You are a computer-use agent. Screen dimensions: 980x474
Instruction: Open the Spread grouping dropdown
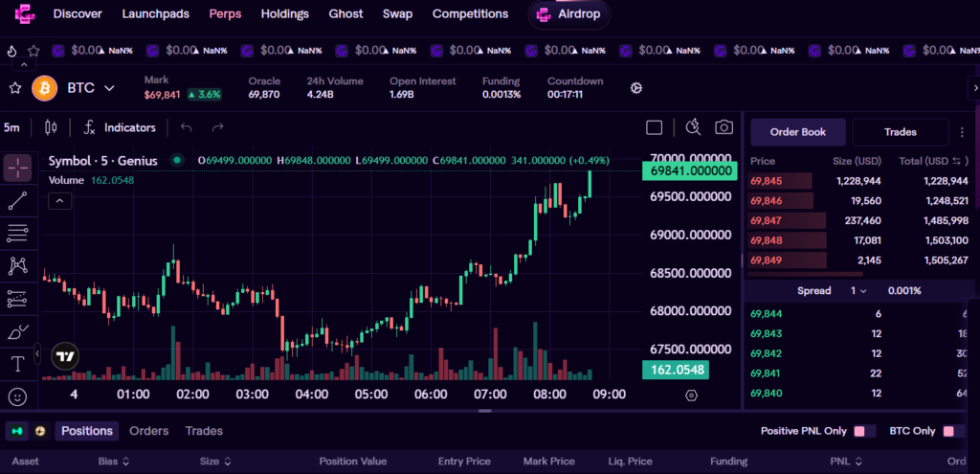[x=858, y=290]
